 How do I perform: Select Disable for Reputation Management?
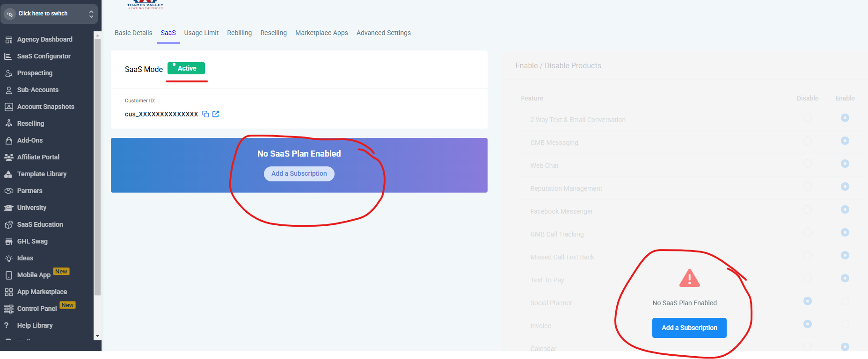coord(807,187)
